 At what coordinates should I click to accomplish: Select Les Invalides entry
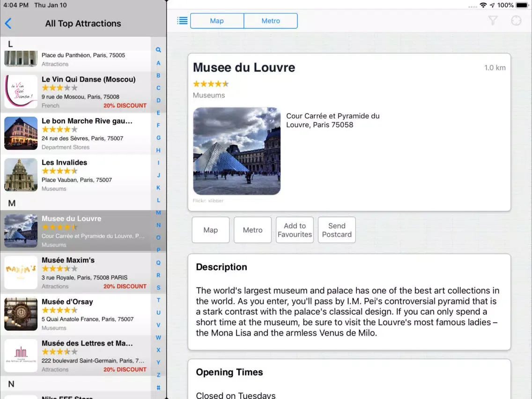[76, 175]
